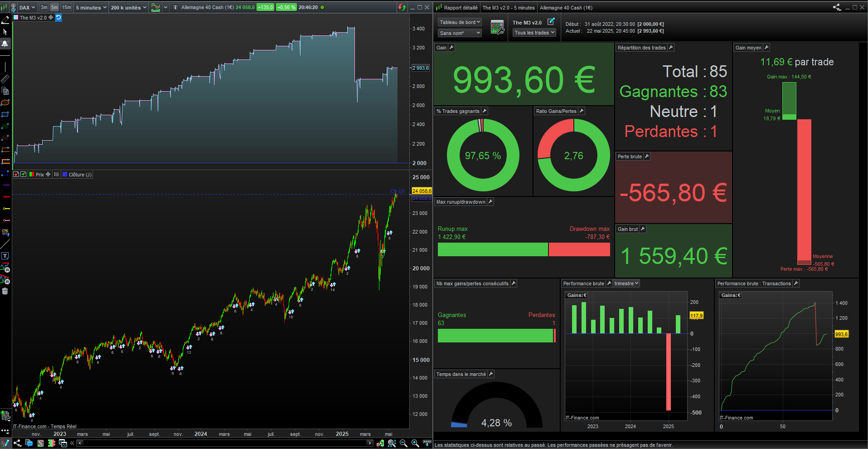Click the wrench next to Perte brute
868x449 pixels.
(647, 156)
